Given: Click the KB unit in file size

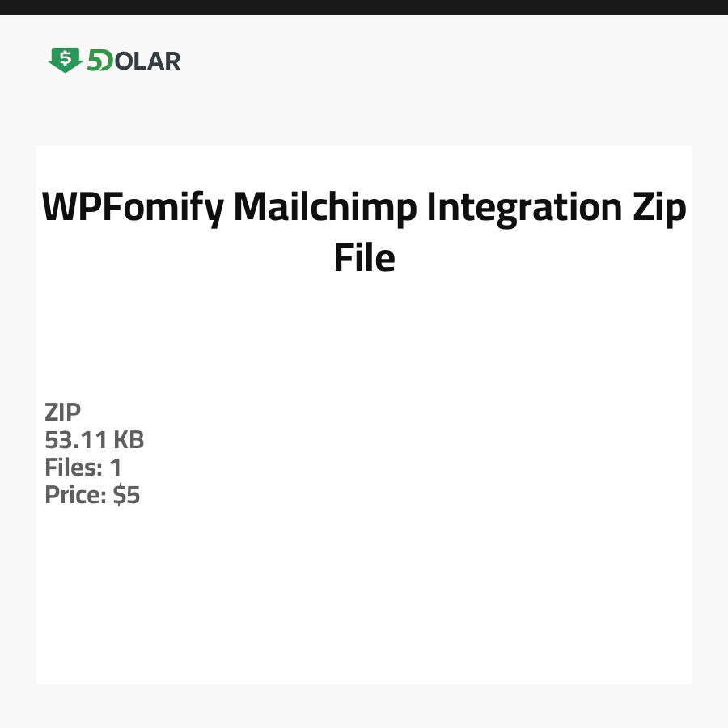Looking at the screenshot, I should [128, 440].
